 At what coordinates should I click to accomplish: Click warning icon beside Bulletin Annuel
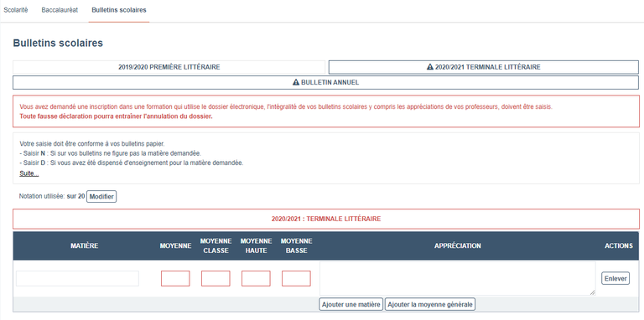click(x=296, y=82)
